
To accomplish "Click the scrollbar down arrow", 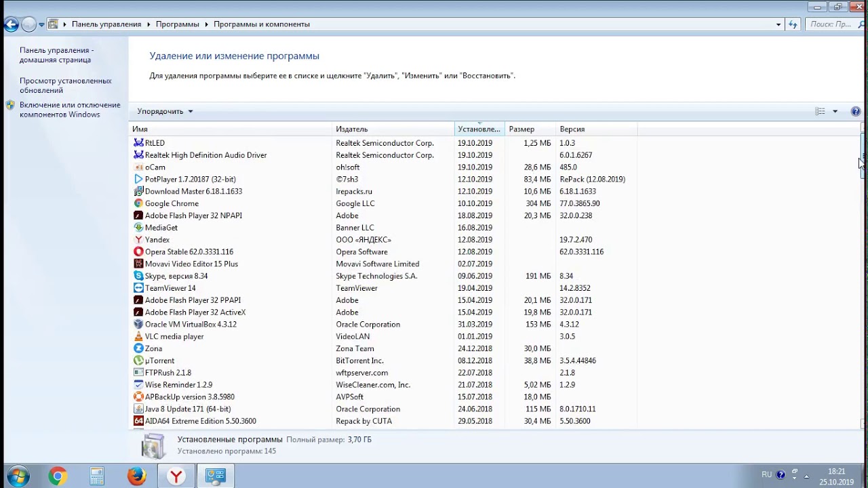I will [863, 424].
